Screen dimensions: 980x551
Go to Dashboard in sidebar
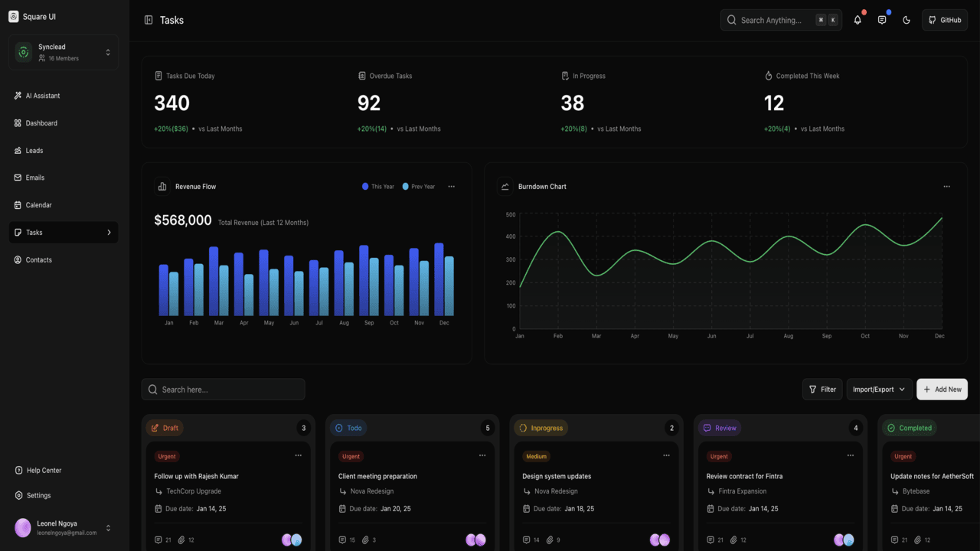(x=64, y=123)
